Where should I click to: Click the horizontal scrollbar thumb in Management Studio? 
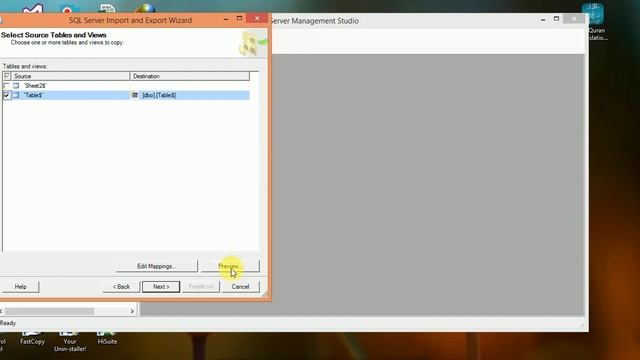tap(49, 311)
